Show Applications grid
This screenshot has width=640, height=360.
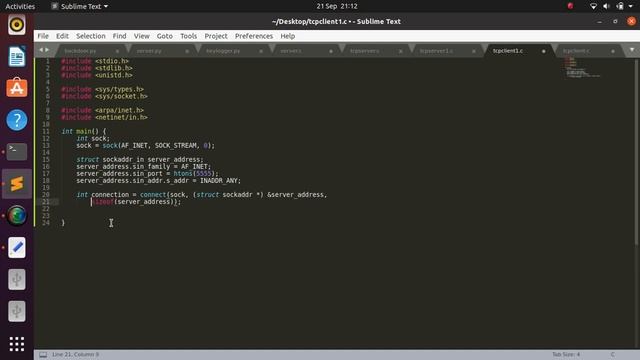pos(17,344)
